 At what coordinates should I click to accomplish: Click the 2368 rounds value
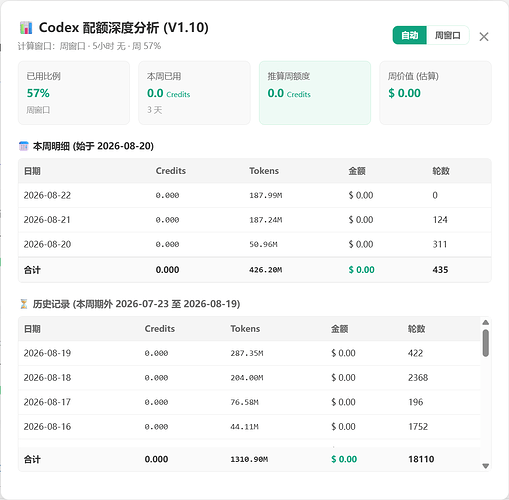point(418,378)
